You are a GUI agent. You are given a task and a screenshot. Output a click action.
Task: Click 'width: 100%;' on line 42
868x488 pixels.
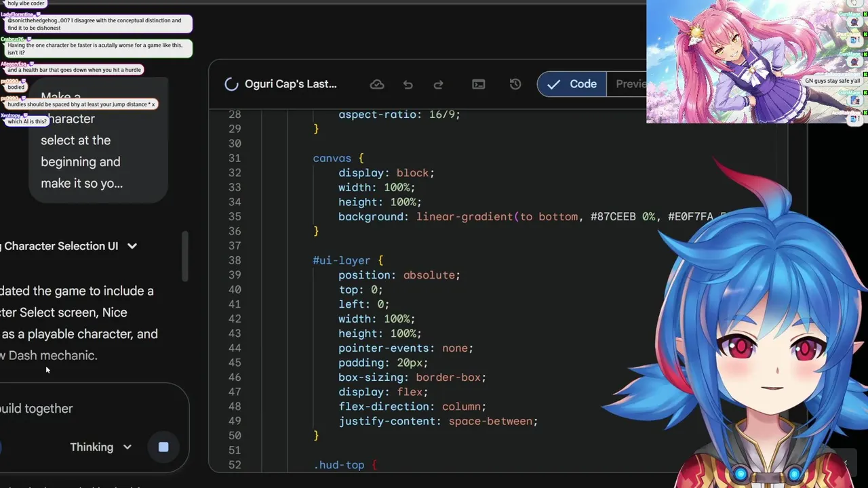tap(376, 319)
